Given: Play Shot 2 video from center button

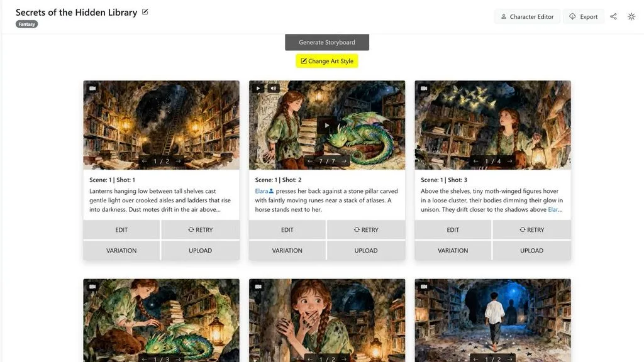Looking at the screenshot, I should [327, 126].
